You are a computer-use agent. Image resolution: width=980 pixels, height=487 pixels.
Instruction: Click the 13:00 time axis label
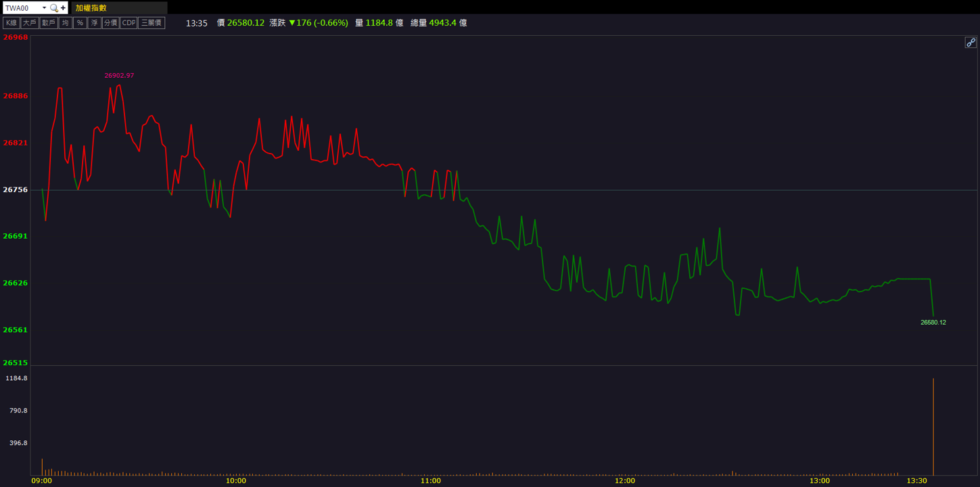820,481
